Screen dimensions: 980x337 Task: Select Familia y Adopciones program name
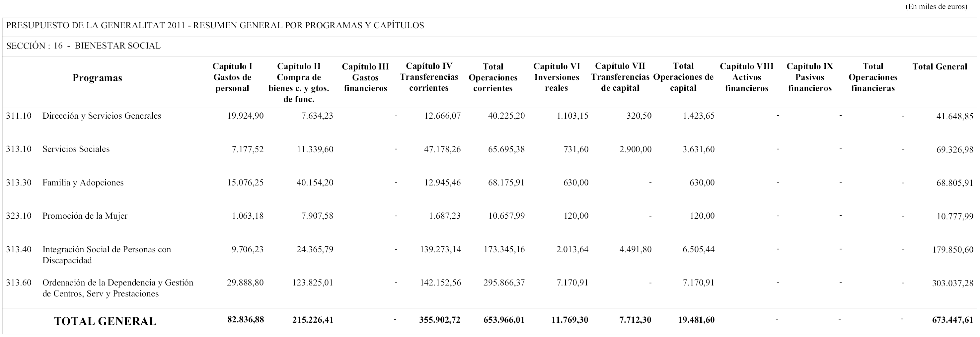point(83,182)
